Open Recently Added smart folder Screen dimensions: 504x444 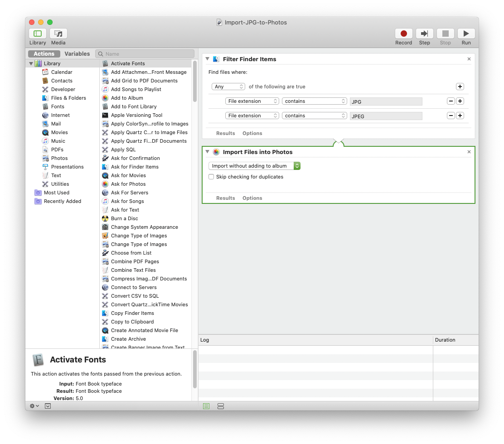point(63,202)
